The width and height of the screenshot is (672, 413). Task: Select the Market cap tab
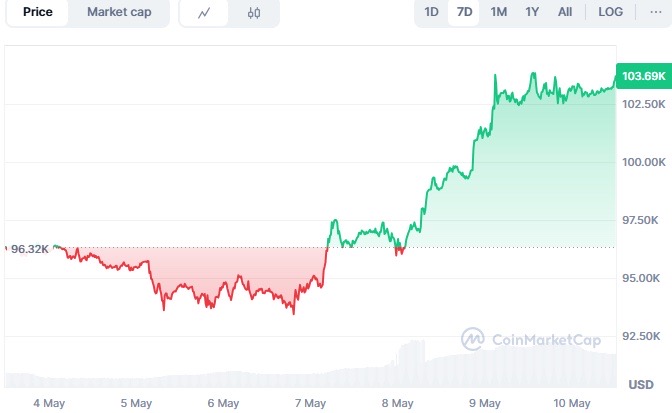click(119, 12)
